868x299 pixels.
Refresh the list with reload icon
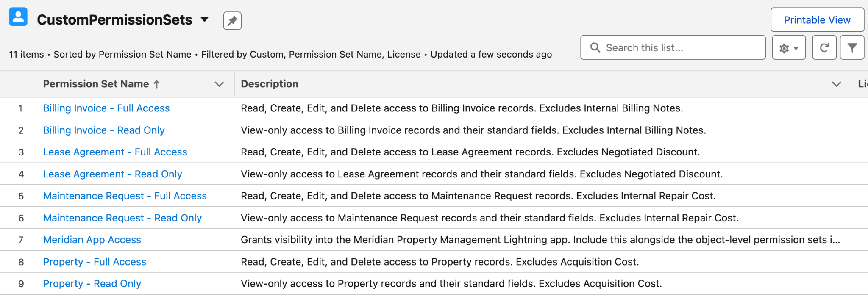pyautogui.click(x=824, y=48)
